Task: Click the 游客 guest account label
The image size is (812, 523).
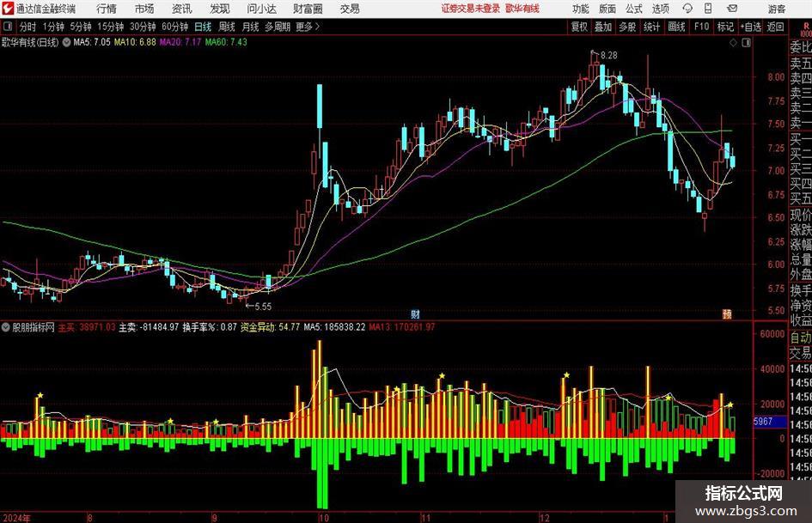Action: click(777, 9)
